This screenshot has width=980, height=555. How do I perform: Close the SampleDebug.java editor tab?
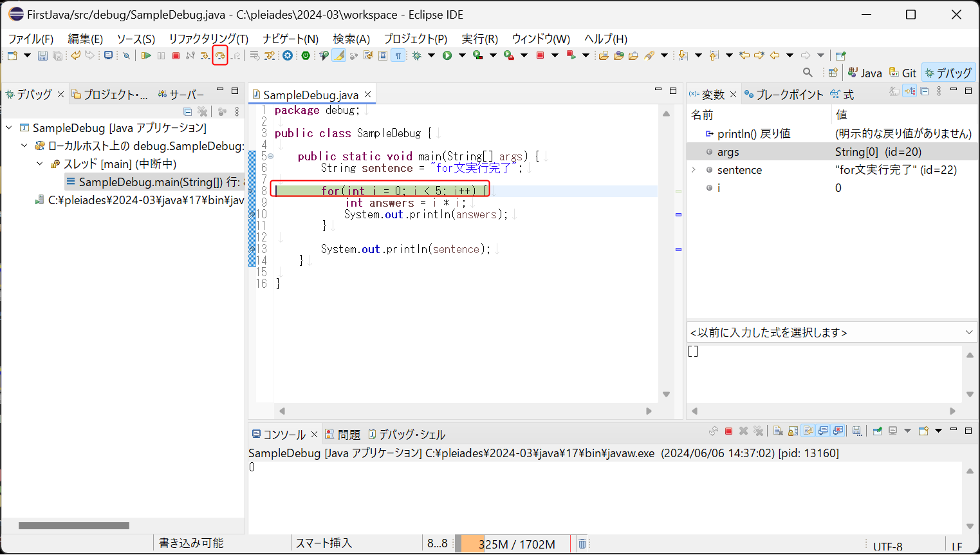[368, 95]
